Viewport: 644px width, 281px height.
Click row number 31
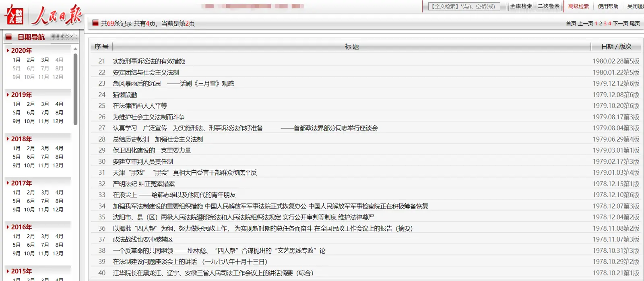pos(102,173)
